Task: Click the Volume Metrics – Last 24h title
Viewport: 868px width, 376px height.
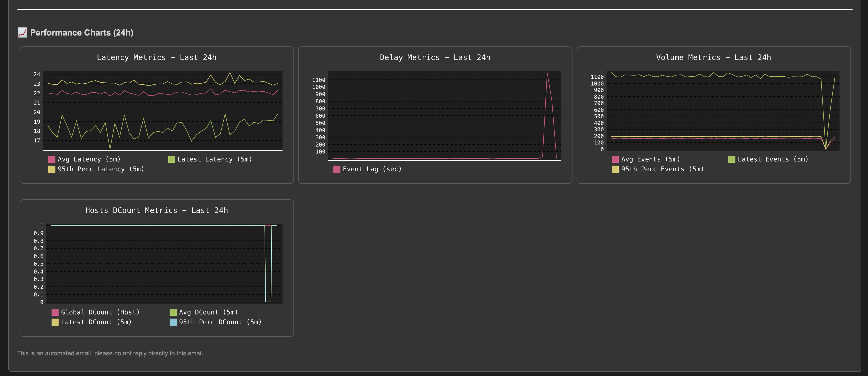Action: (x=713, y=57)
